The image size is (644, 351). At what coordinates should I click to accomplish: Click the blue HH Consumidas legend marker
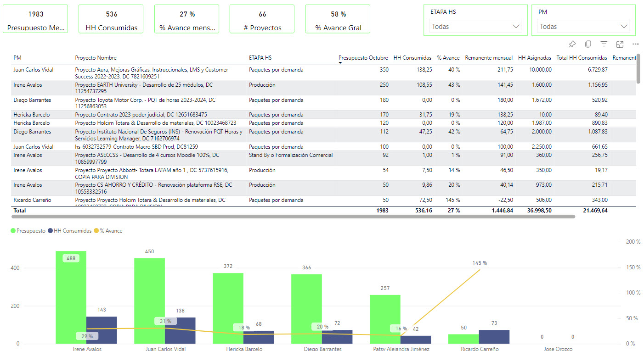(x=50, y=231)
